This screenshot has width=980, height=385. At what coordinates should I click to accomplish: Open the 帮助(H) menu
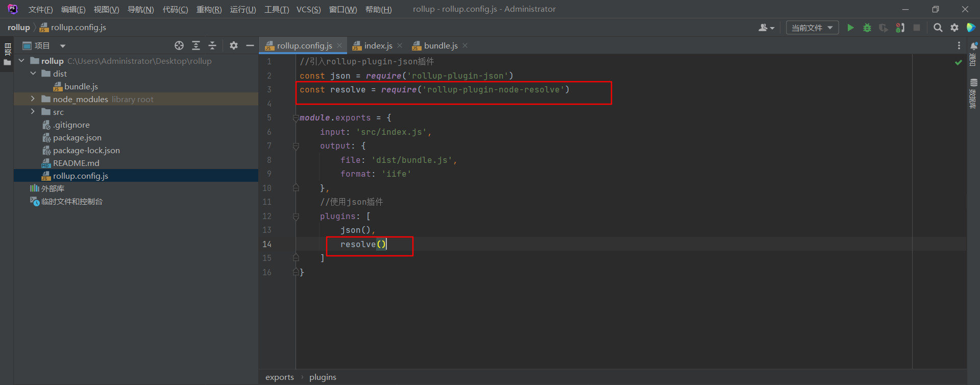click(378, 9)
